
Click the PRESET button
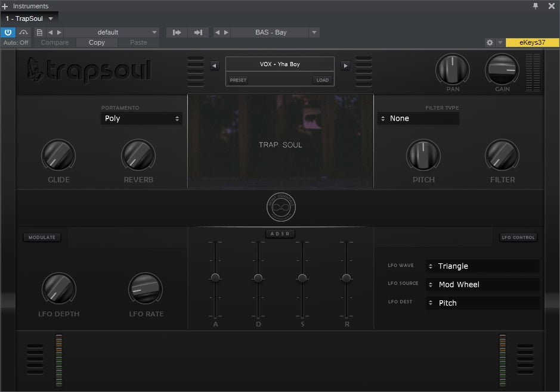(x=238, y=80)
